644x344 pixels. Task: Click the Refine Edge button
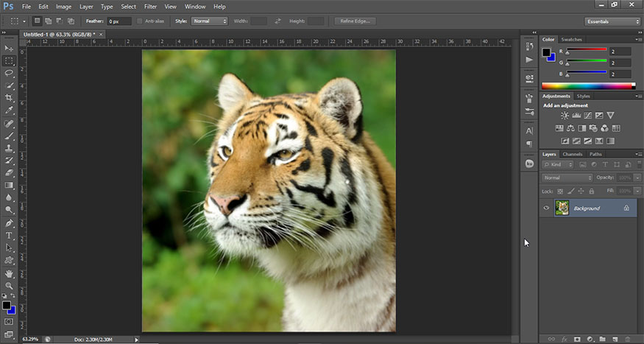coord(355,21)
